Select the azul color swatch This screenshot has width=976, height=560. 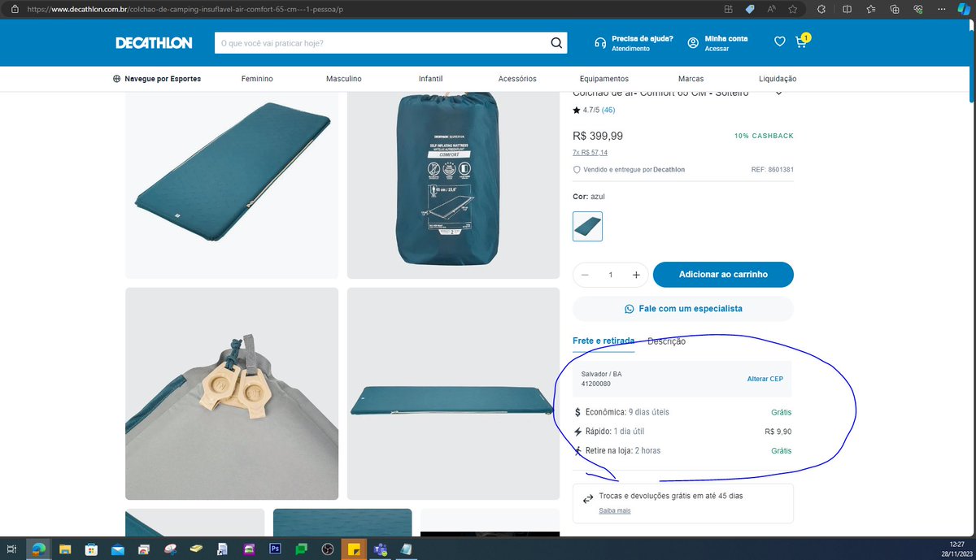588,226
